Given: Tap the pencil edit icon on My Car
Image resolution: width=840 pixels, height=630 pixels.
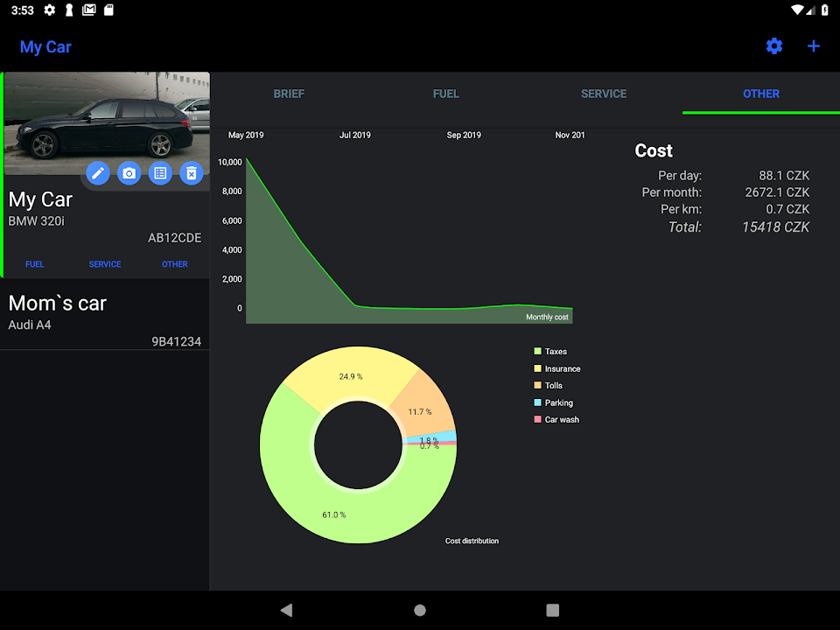Looking at the screenshot, I should [98, 173].
